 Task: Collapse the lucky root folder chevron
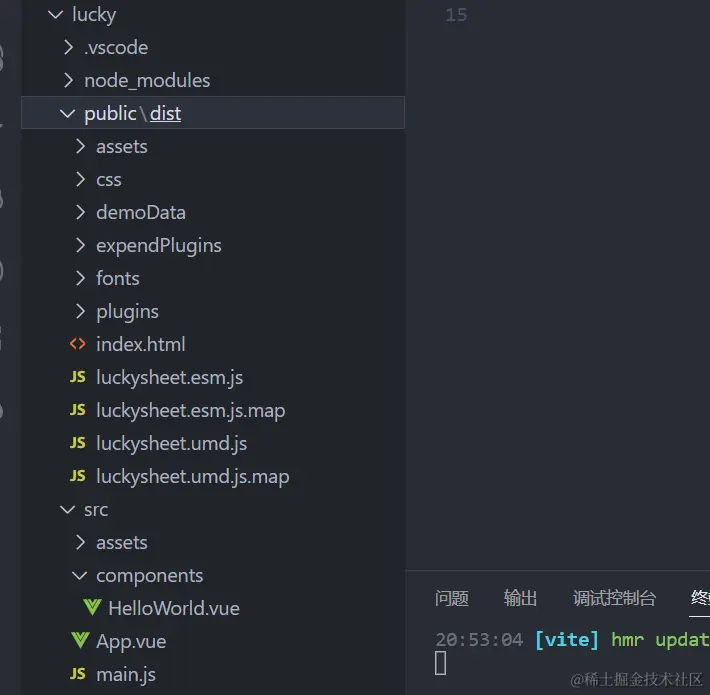[55, 15]
